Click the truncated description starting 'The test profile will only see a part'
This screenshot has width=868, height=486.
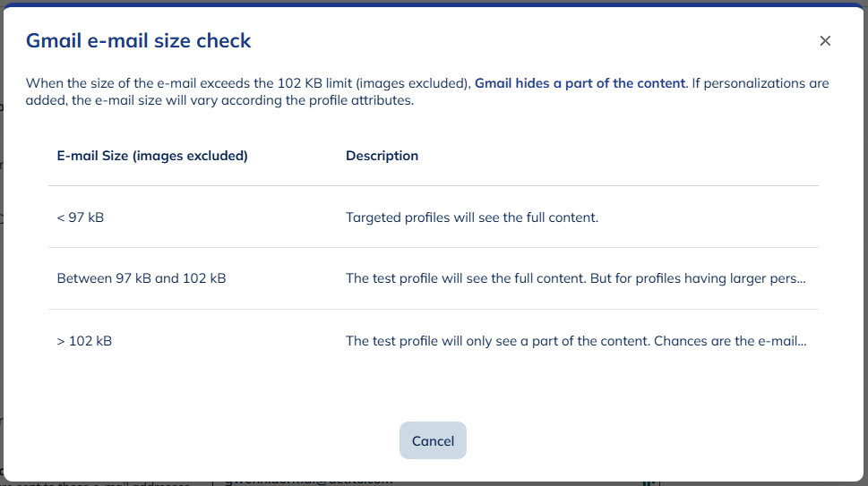[x=575, y=341]
